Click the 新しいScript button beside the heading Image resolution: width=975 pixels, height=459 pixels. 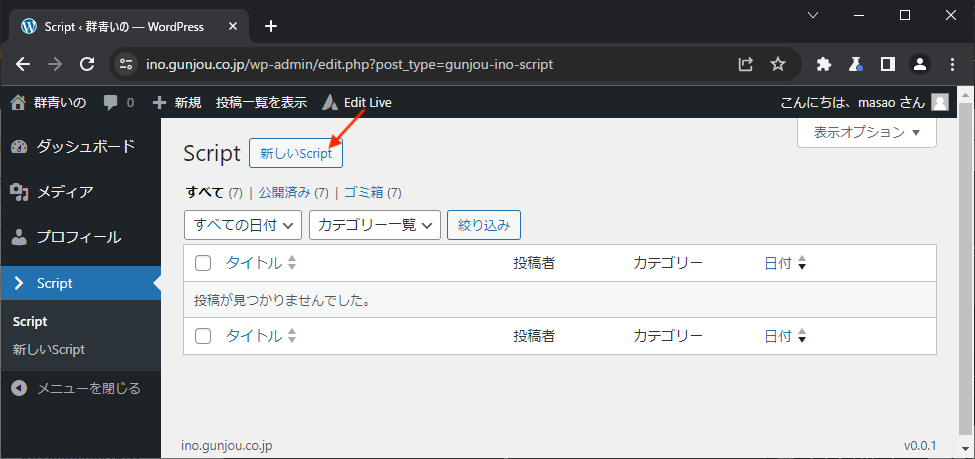click(296, 154)
